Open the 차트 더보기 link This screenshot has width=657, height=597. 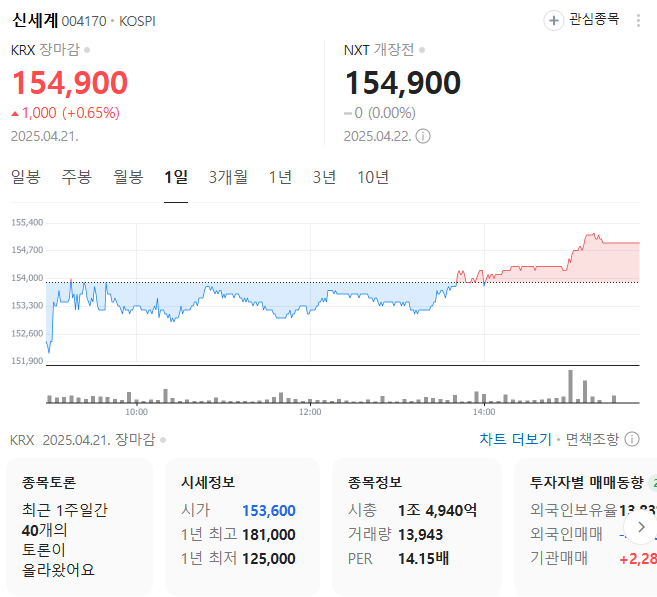(515, 439)
